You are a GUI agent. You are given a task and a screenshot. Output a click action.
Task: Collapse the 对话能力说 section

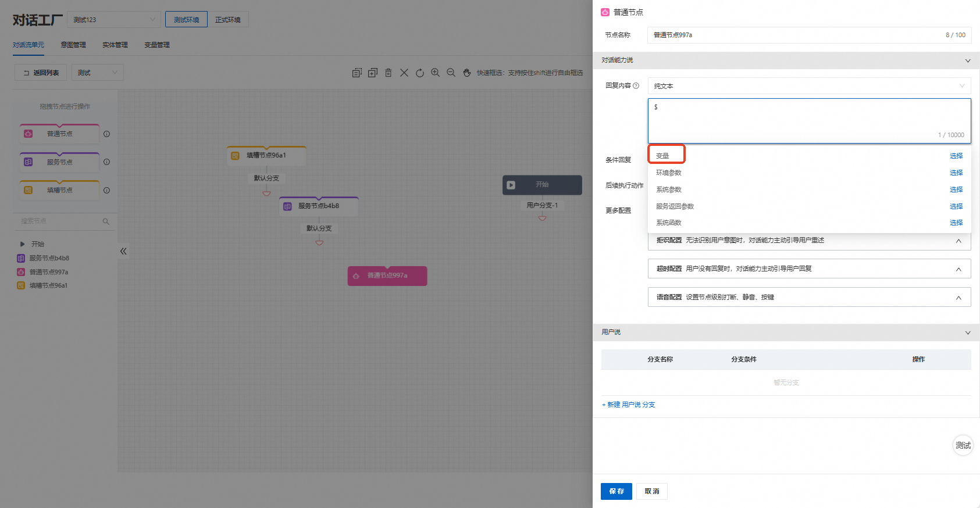[968, 60]
